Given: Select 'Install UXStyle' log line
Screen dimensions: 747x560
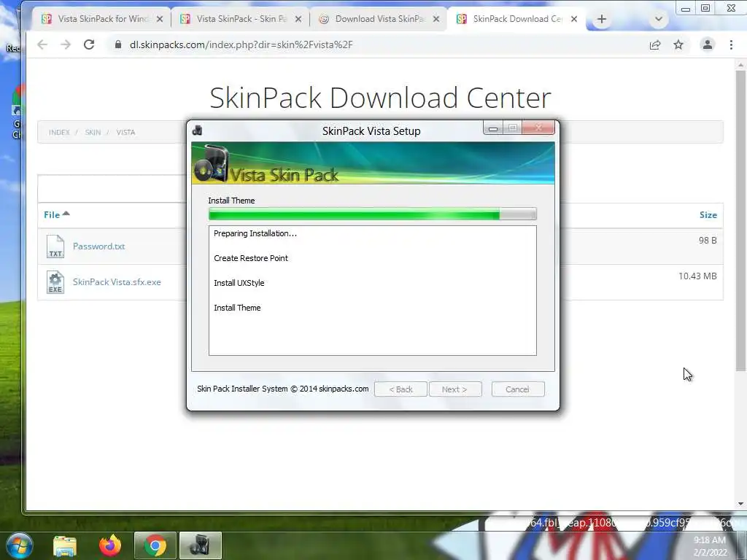Looking at the screenshot, I should point(239,283).
